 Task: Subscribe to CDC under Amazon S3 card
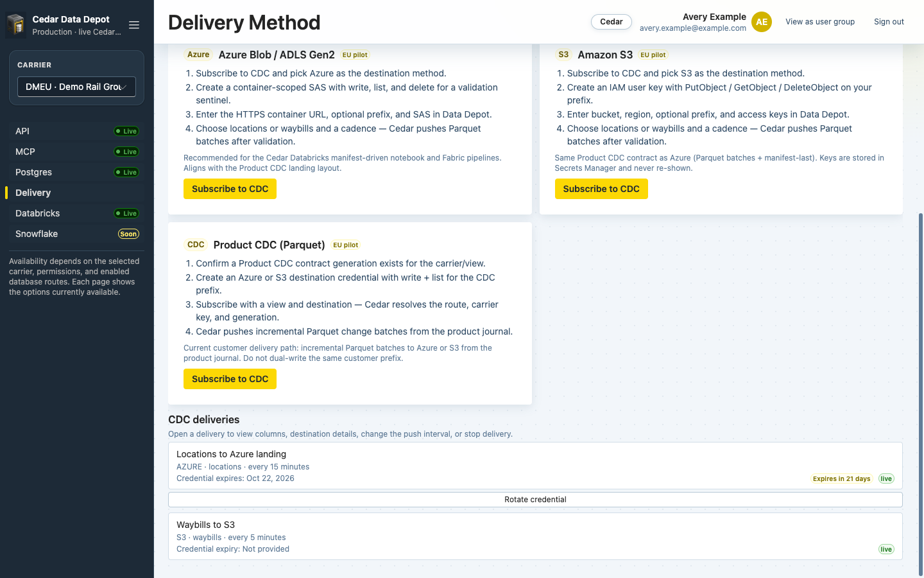click(601, 189)
